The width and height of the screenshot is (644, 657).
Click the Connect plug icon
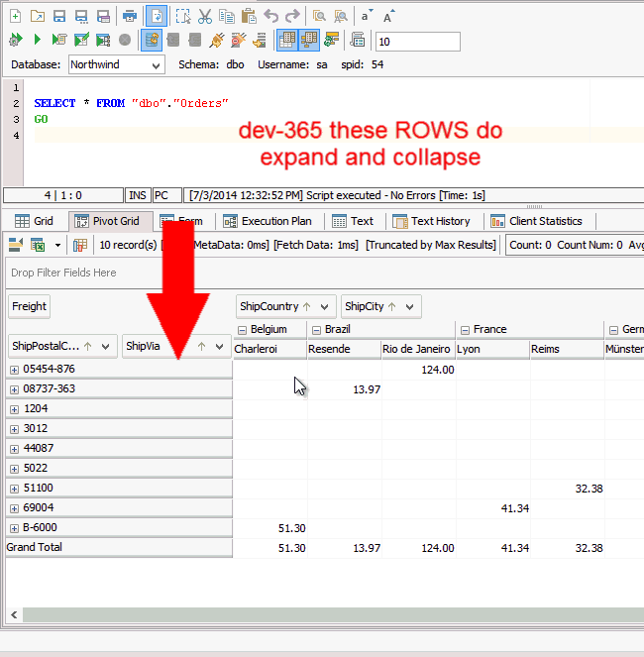[x=217, y=40]
